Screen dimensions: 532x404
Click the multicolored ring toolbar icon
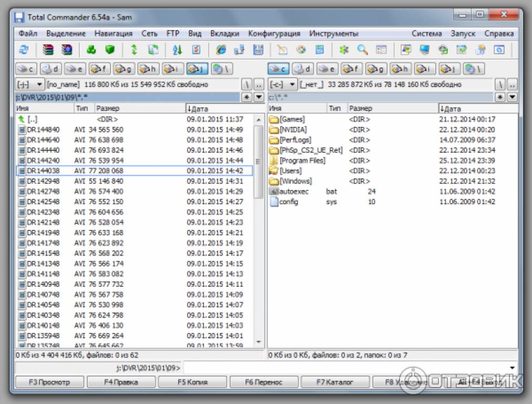click(301, 50)
